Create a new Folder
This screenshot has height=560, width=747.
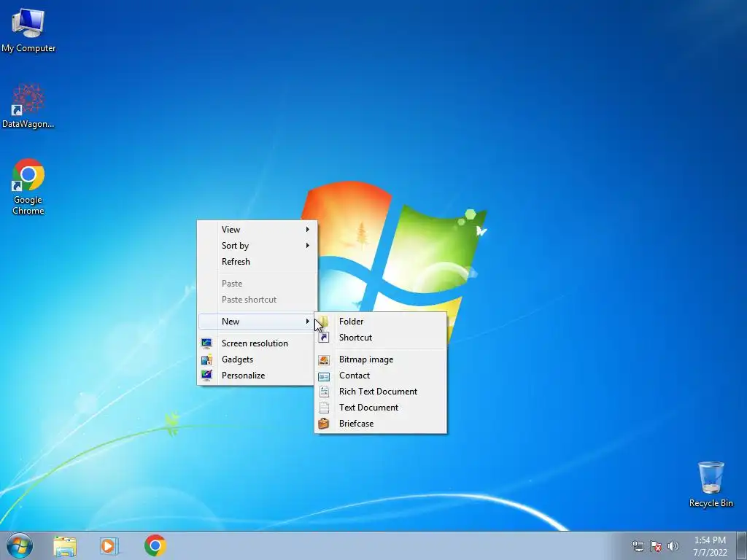coord(381,322)
